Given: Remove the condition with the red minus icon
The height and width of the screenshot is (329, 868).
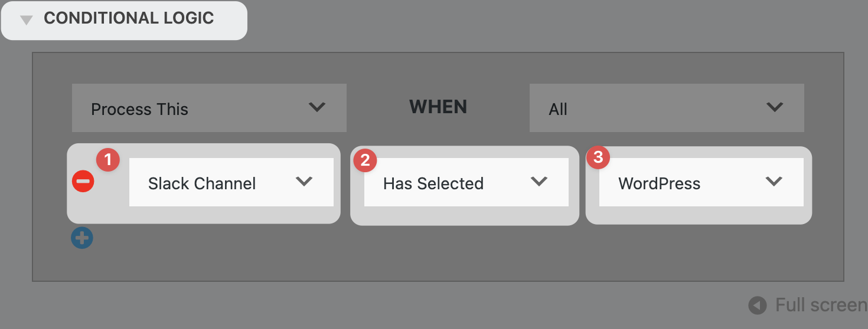Looking at the screenshot, I should [x=83, y=182].
